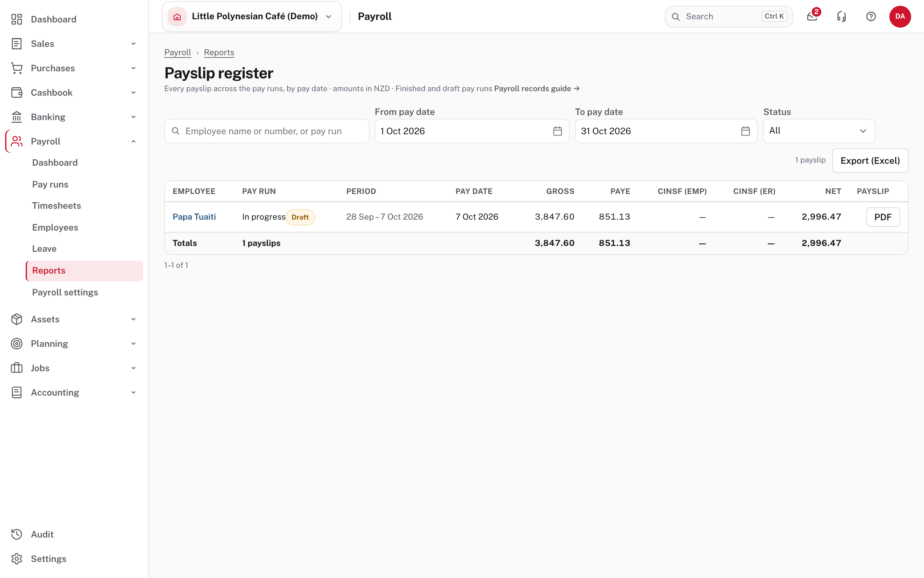Click the Reports breadcrumb link
Screen dimensions: 924x578
[x=219, y=52]
